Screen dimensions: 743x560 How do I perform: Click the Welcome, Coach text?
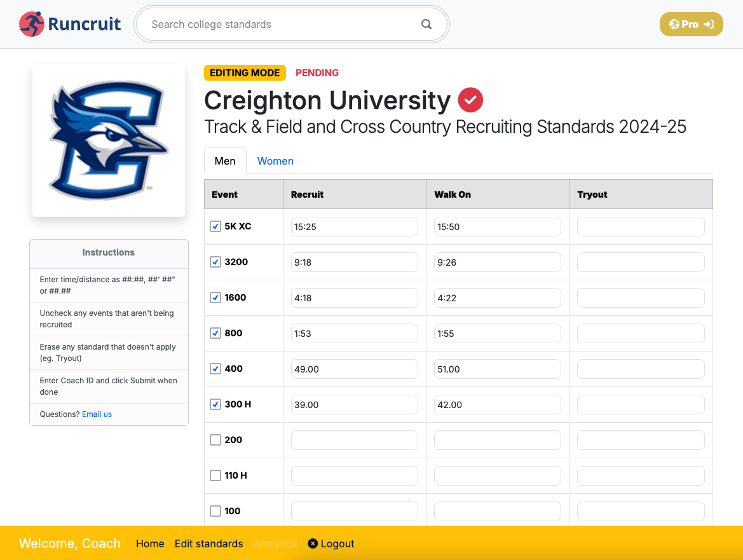[x=70, y=543]
